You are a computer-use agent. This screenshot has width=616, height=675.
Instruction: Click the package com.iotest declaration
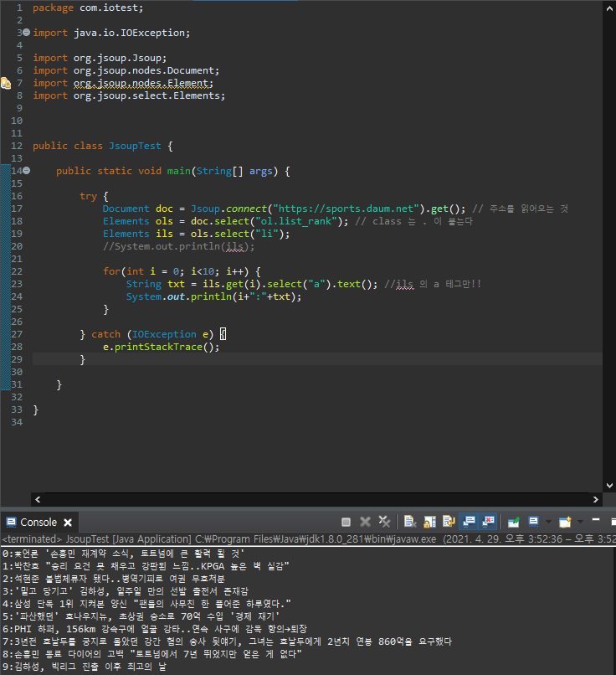coord(88,8)
